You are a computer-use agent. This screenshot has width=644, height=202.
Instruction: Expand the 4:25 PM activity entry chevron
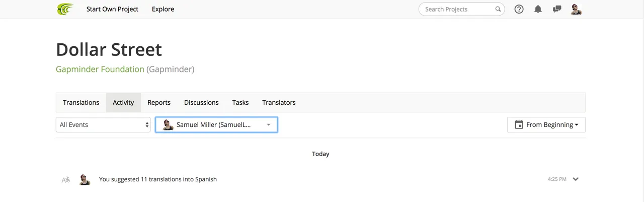[576, 179]
